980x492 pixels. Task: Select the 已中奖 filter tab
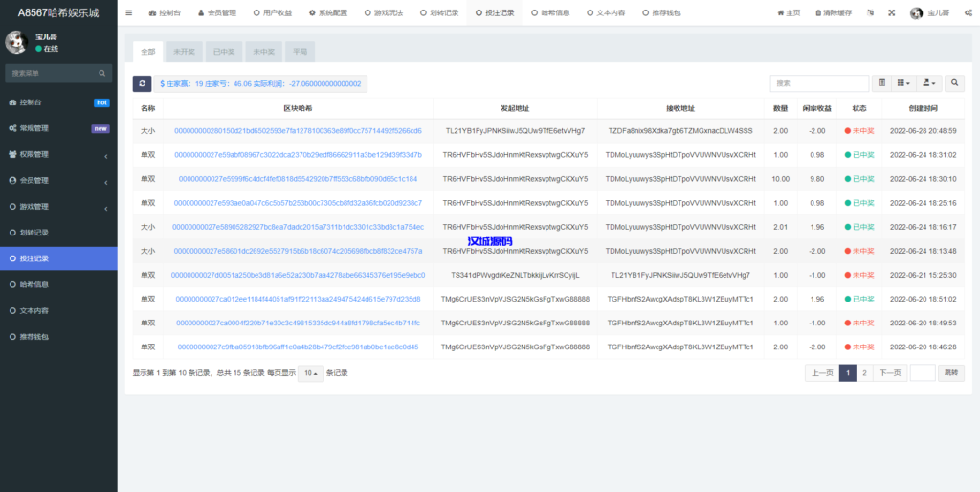[x=224, y=52]
